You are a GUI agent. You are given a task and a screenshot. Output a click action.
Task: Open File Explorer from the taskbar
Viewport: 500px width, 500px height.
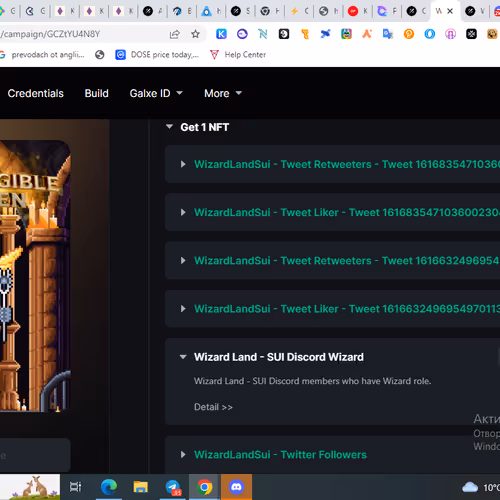coord(141,487)
